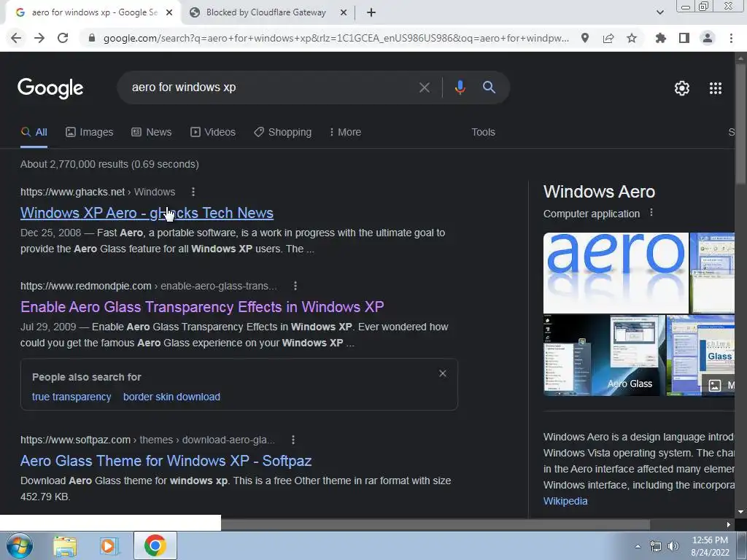Screen dimensions: 747x560
Task: Open the redmondpie.com result options menu
Action: pyautogui.click(x=295, y=286)
